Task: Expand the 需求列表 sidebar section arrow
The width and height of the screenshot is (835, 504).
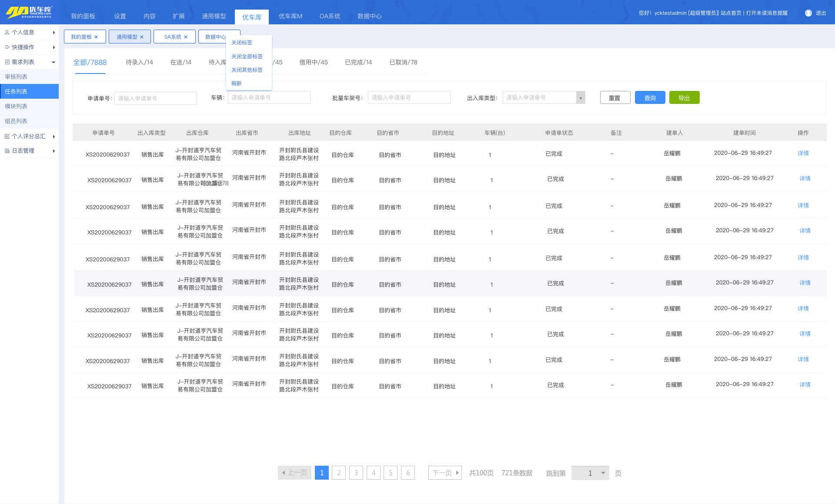Action: (53, 62)
